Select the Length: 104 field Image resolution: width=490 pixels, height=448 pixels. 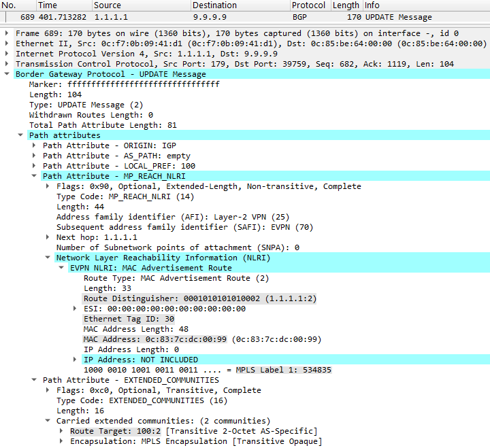point(55,94)
